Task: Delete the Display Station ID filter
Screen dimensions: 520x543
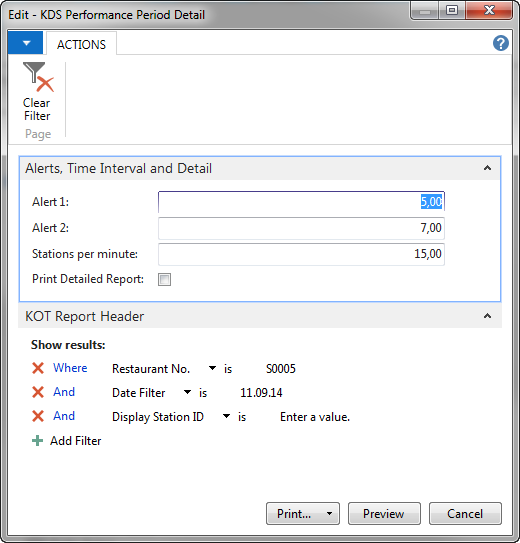Action: pos(38,416)
